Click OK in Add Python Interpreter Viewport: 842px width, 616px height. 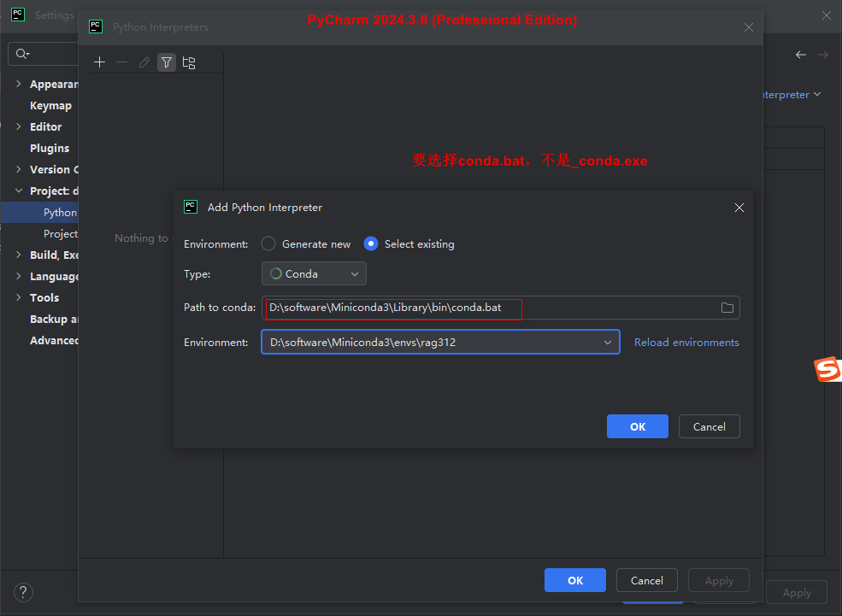point(638,426)
